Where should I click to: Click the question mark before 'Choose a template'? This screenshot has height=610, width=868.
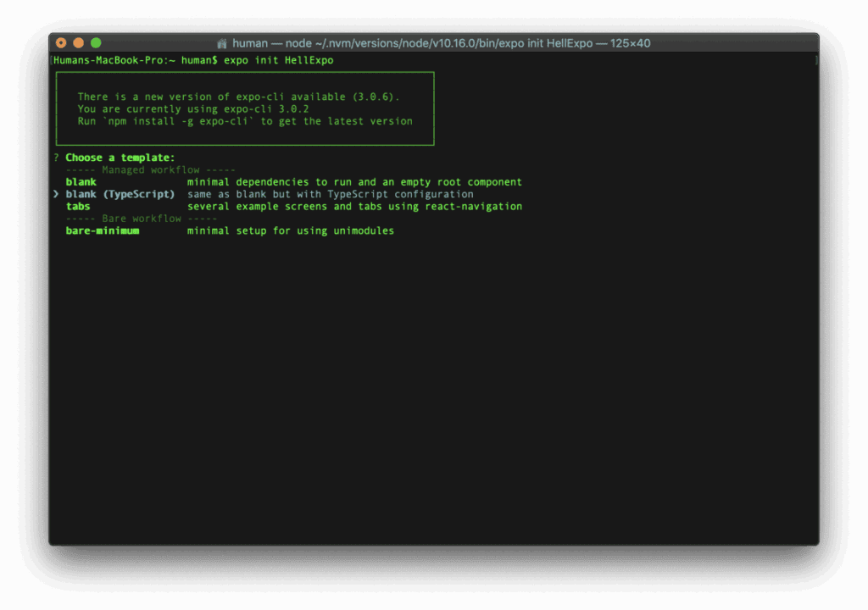[56, 158]
